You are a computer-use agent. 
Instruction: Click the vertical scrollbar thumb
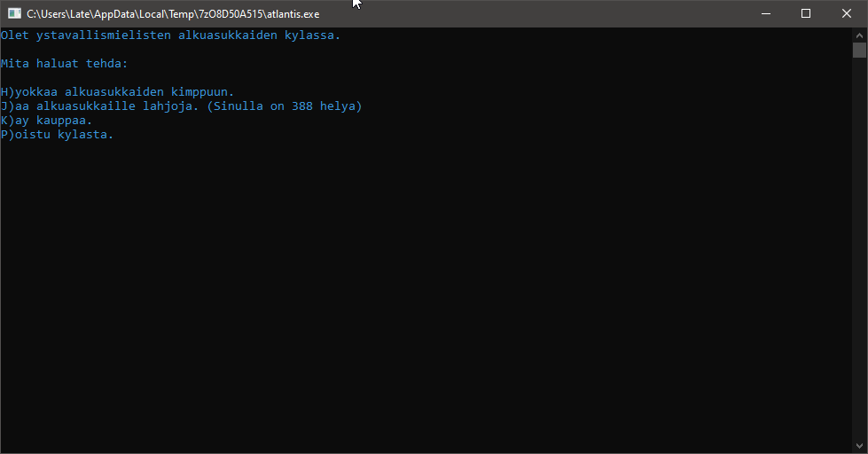click(859, 50)
